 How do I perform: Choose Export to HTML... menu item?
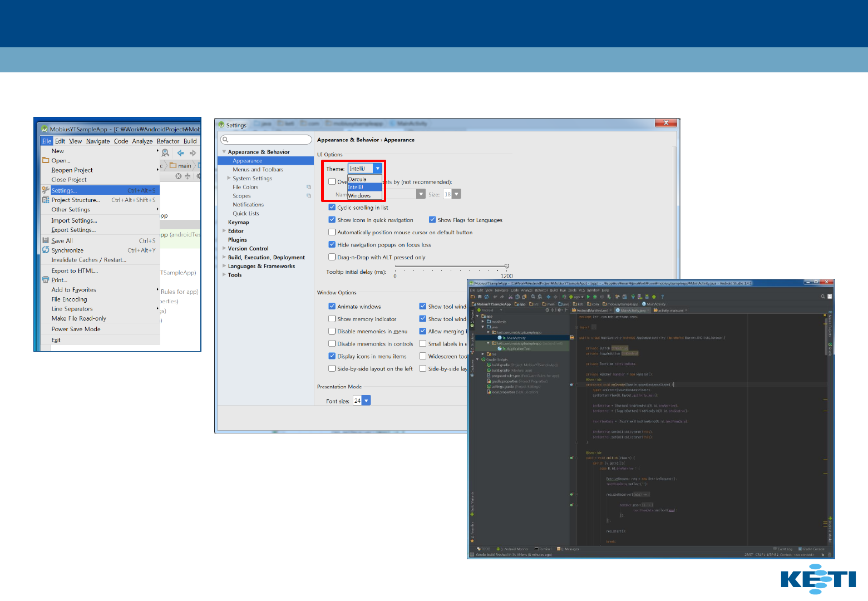coord(100,270)
